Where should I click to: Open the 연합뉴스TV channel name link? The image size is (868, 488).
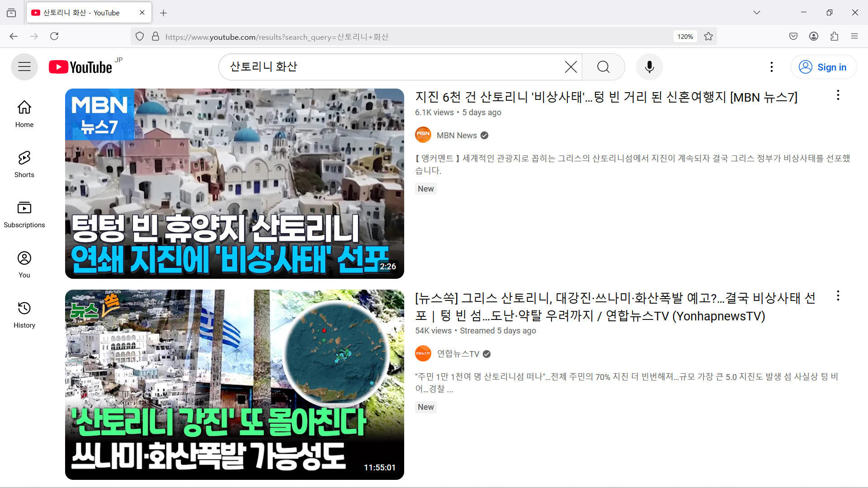coord(458,354)
